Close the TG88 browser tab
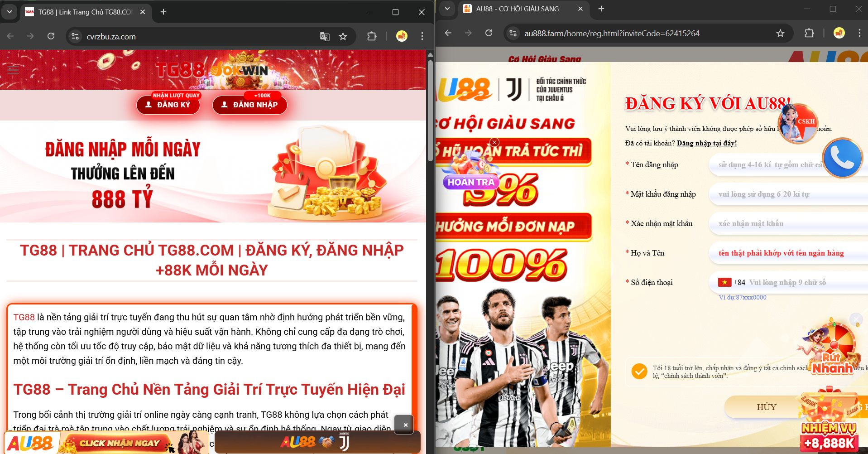Image resolution: width=868 pixels, height=454 pixels. (x=143, y=12)
